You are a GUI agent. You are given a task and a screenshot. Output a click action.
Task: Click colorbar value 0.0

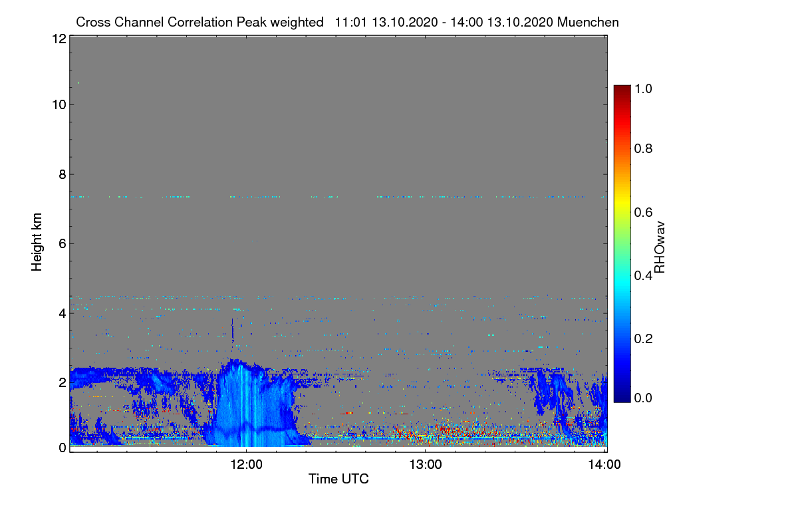[x=643, y=398]
